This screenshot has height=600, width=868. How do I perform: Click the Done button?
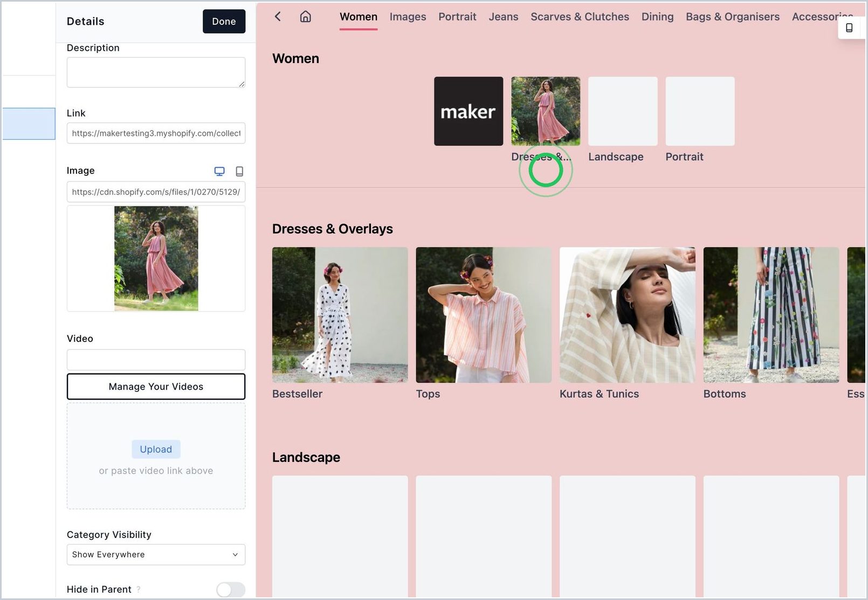tap(224, 22)
